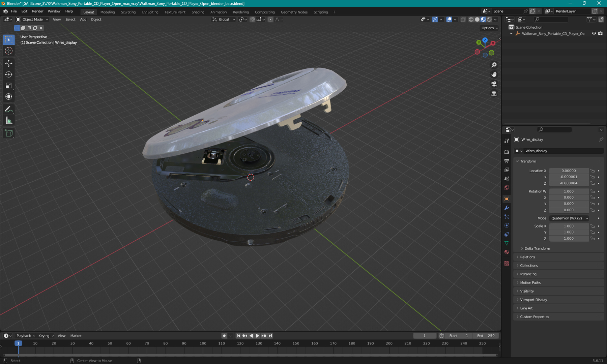
Task: Toggle X-ray display in viewport header
Action: pos(463,20)
